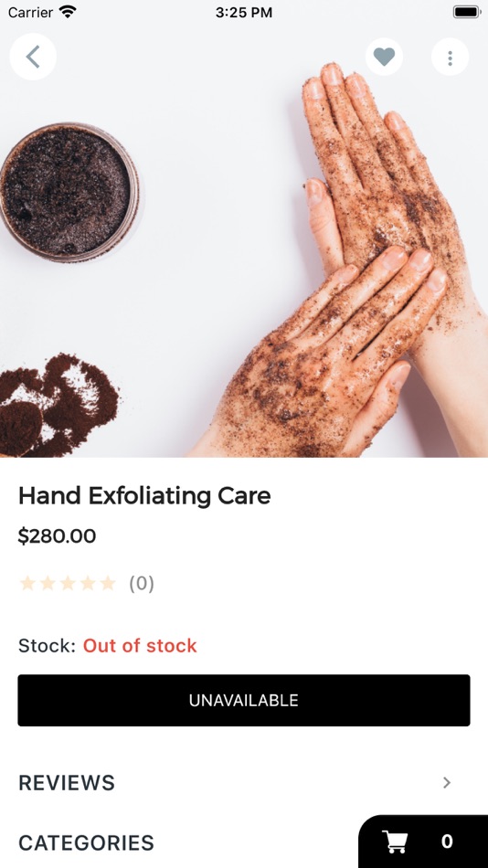Open the CATEGORIES section
This screenshot has height=868, width=488.
87,842
